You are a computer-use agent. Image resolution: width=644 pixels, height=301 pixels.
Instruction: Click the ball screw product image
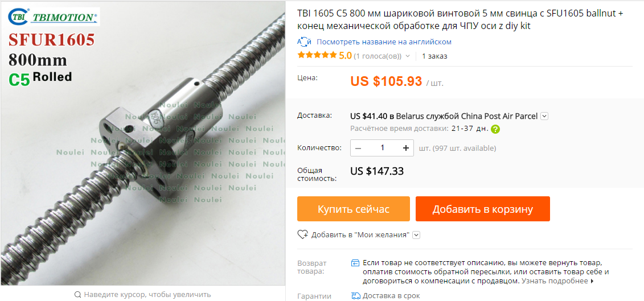(x=143, y=143)
